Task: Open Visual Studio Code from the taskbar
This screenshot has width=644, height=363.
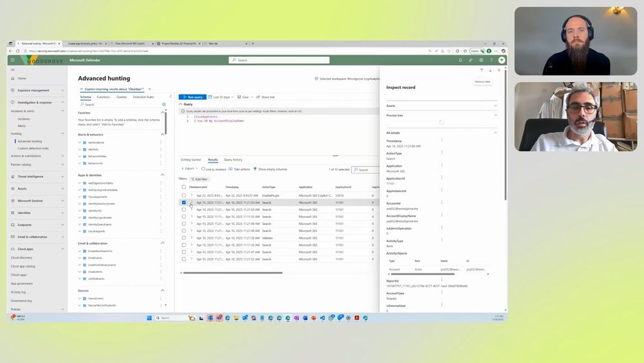Action: pos(323,318)
